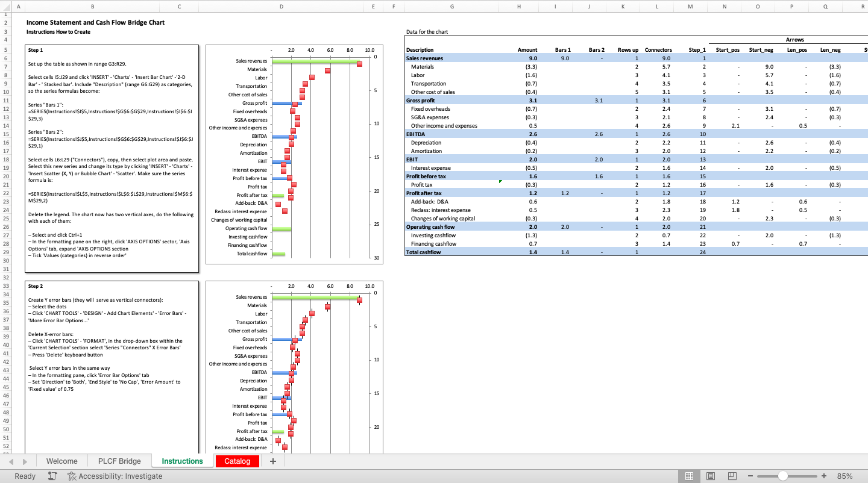This screenshot has height=483, width=868.
Task: Switch to Normal view
Action: pyautogui.click(x=689, y=476)
